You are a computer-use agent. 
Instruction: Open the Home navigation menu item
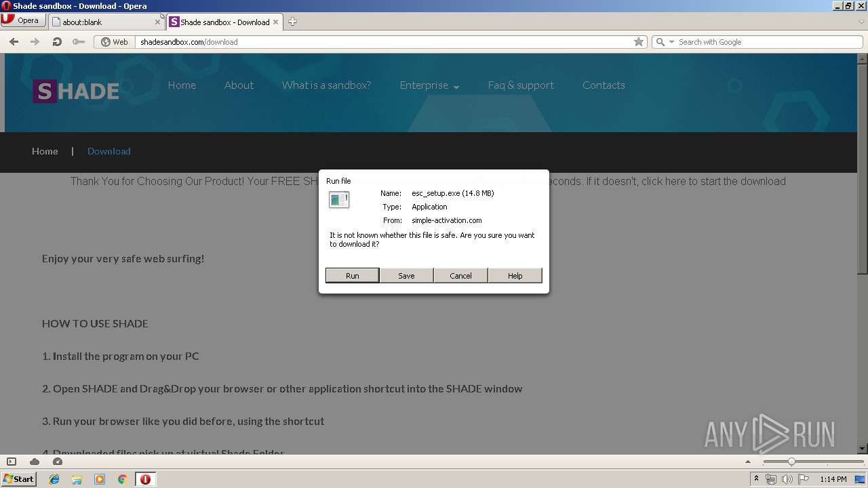(182, 85)
